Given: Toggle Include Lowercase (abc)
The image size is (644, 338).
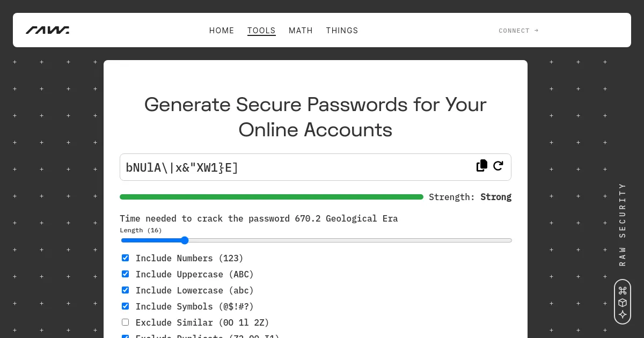Looking at the screenshot, I should point(125,290).
